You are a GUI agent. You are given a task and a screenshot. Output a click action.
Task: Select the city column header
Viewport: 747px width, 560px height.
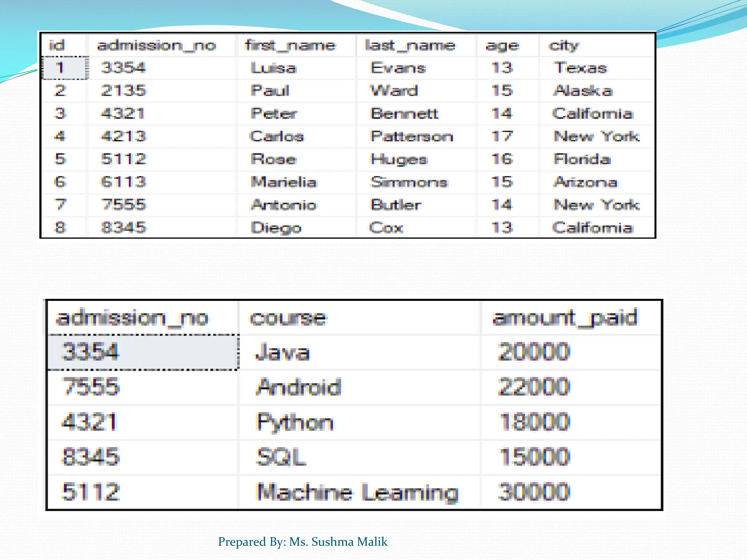564,46
